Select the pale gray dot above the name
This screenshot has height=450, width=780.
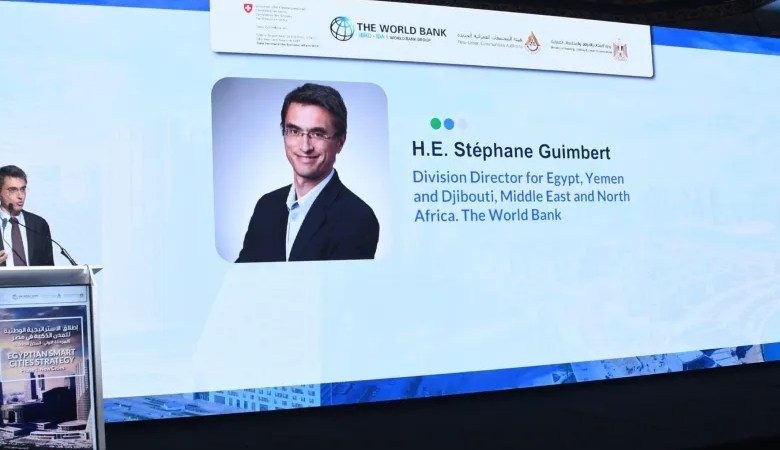(x=461, y=124)
